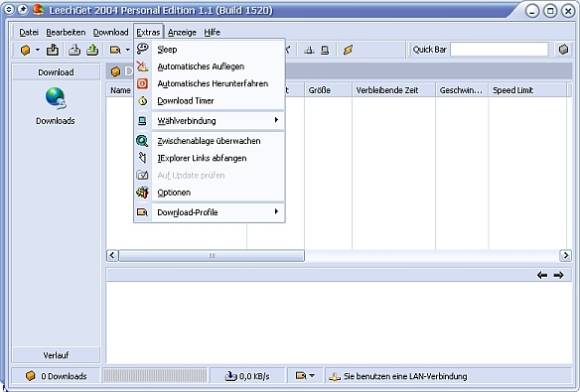580x392 pixels.
Task: Sort by the Speed Limit column header
Action: tap(527, 90)
